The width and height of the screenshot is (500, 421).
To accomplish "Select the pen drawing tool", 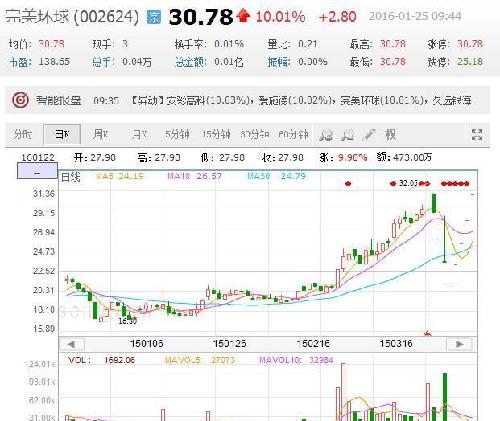I will pyautogui.click(x=369, y=135).
